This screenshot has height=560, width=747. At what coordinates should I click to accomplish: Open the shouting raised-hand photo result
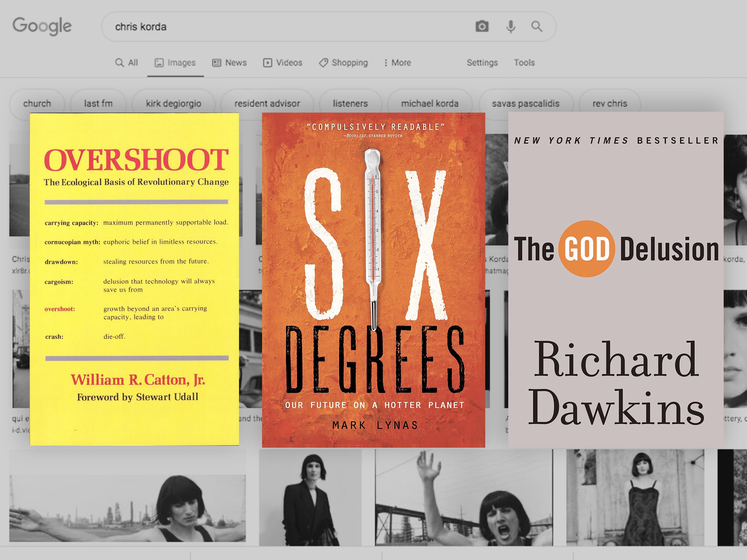click(x=464, y=498)
